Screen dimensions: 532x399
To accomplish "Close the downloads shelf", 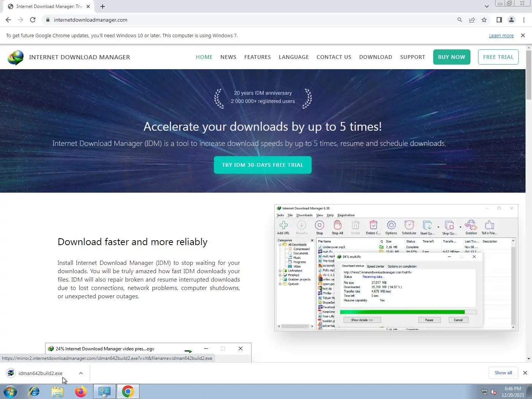I will (x=525, y=373).
